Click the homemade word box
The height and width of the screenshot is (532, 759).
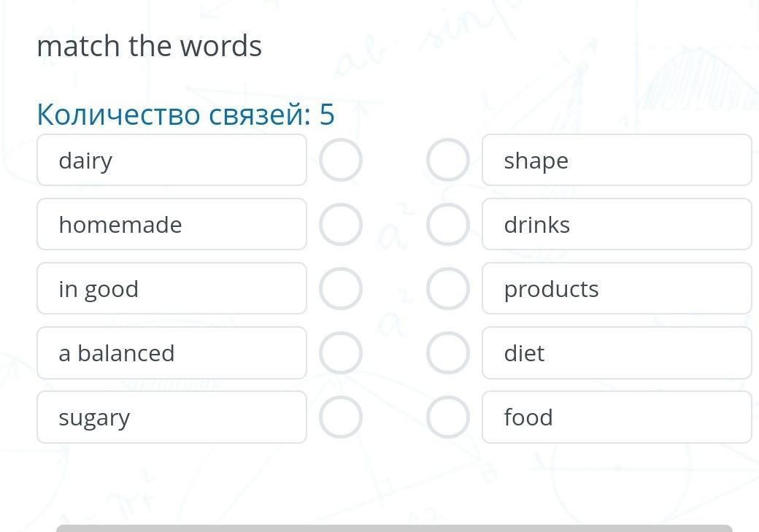point(172,224)
